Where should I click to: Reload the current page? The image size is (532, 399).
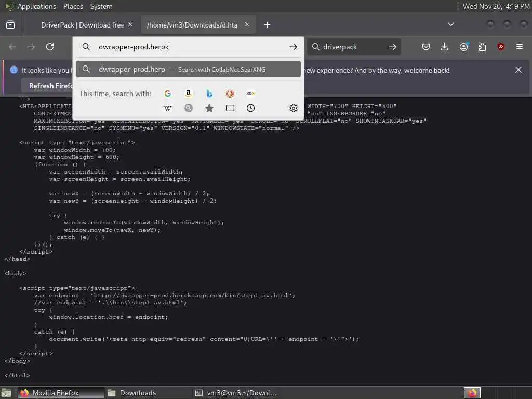point(50,47)
